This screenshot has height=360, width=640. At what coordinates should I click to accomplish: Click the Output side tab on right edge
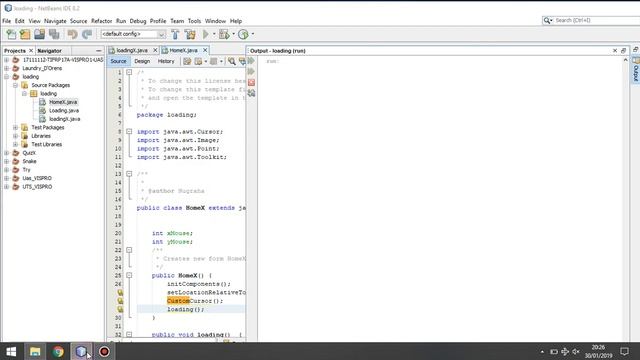point(636,69)
